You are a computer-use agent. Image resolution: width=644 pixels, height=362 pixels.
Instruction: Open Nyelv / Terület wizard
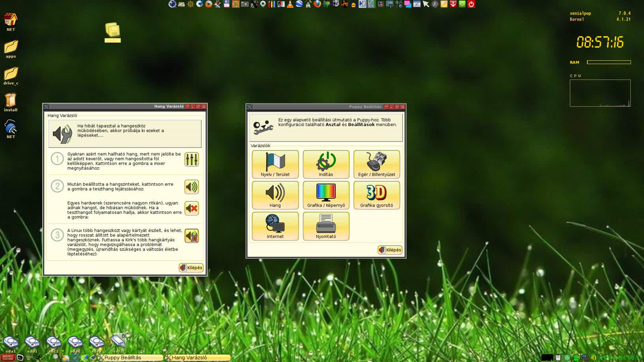275,164
